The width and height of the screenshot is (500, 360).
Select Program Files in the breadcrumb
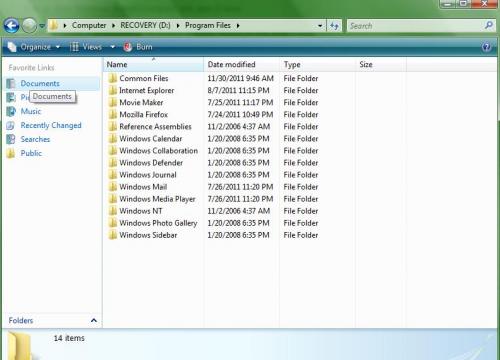[x=208, y=25]
